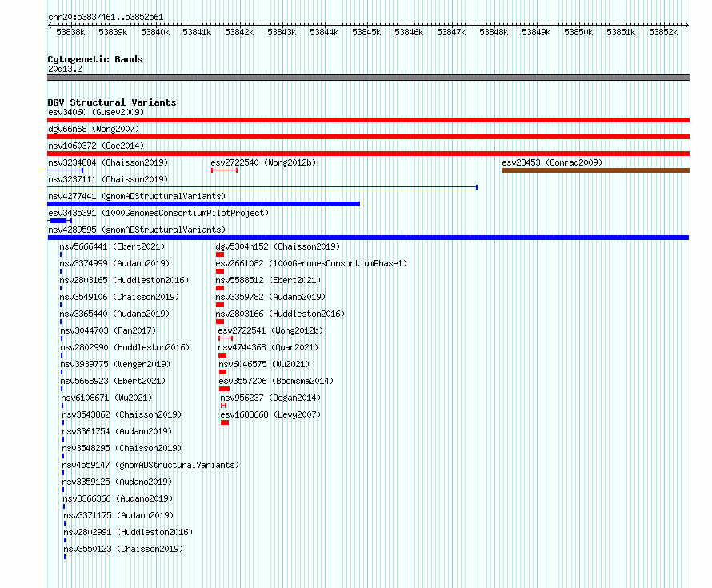
Task: Click nsv3044703 (Fan2017) label
Action: point(108,330)
